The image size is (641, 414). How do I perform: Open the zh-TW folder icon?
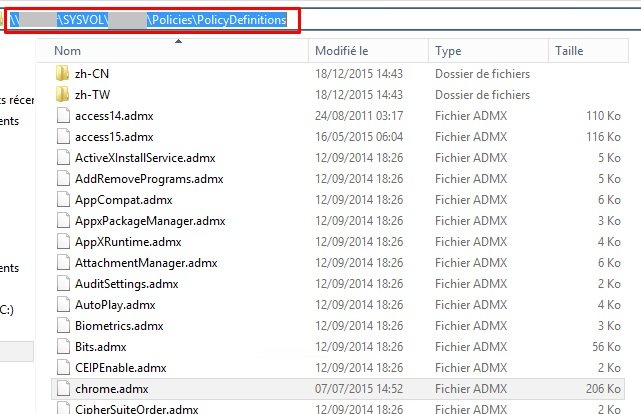point(61,94)
